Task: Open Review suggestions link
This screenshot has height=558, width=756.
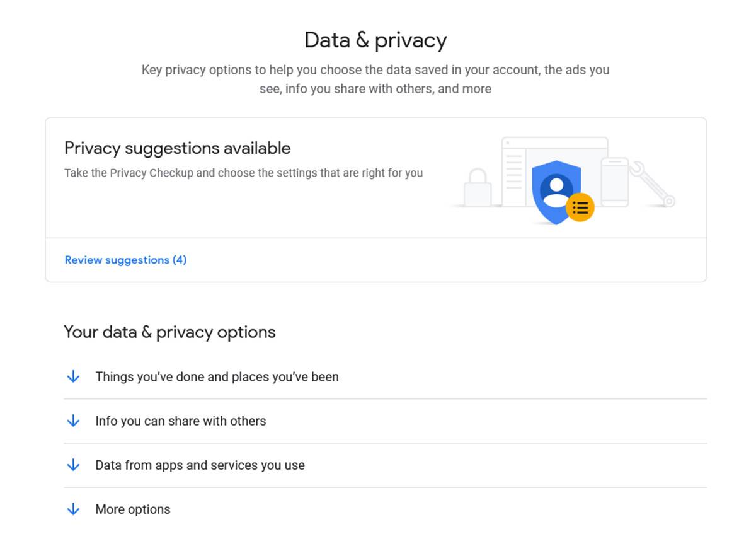Action: [125, 260]
